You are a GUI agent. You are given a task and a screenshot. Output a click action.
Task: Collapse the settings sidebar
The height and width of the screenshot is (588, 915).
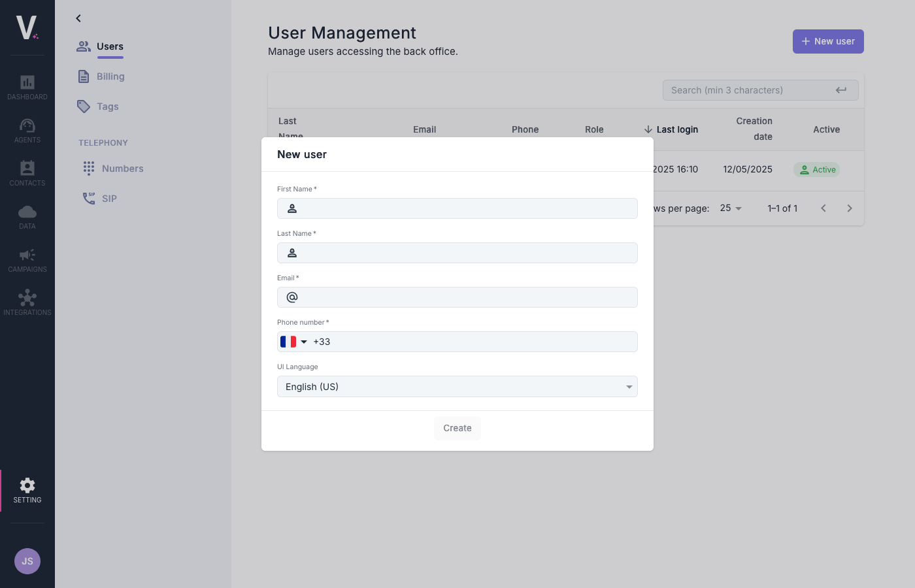tap(78, 18)
